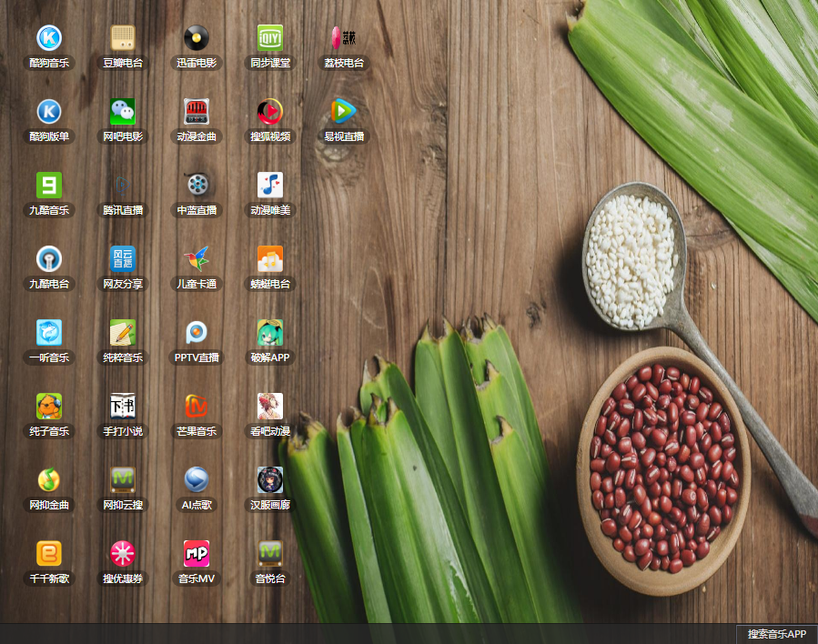This screenshot has height=644, width=818.
Task: Open 千千新歌 orange icon
Action: [x=49, y=554]
